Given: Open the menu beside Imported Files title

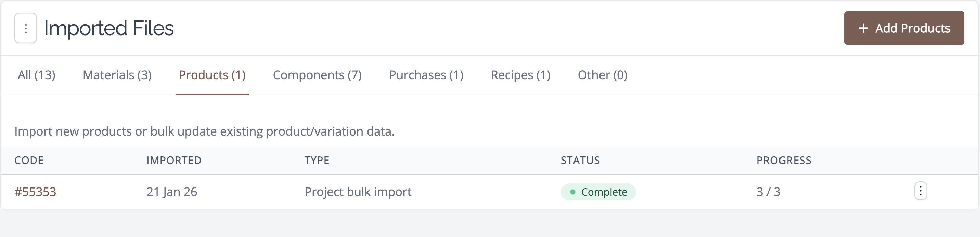Looking at the screenshot, I should pyautogui.click(x=25, y=28).
